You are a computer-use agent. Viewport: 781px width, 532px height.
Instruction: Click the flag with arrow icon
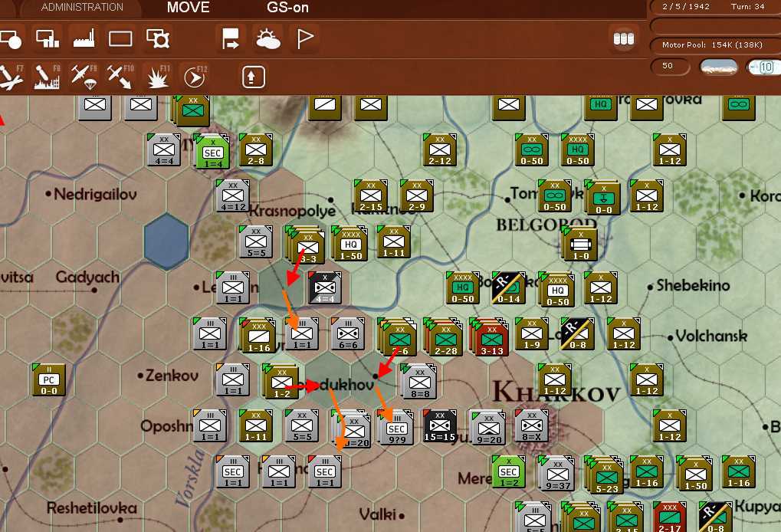click(x=230, y=38)
